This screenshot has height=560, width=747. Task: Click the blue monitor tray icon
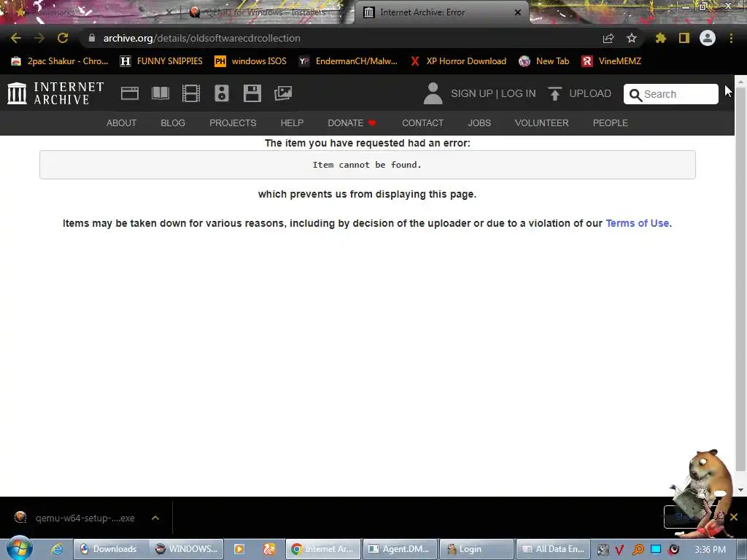coord(656,550)
